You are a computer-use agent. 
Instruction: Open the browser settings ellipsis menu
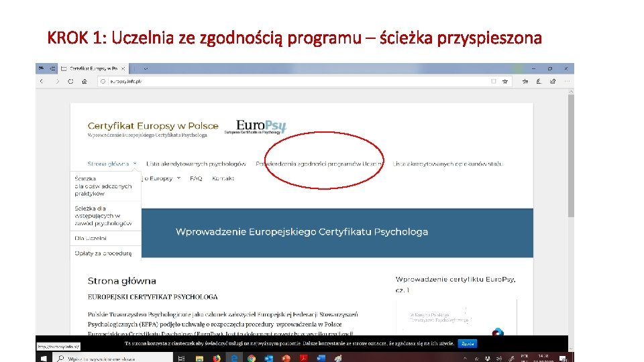pyautogui.click(x=568, y=81)
